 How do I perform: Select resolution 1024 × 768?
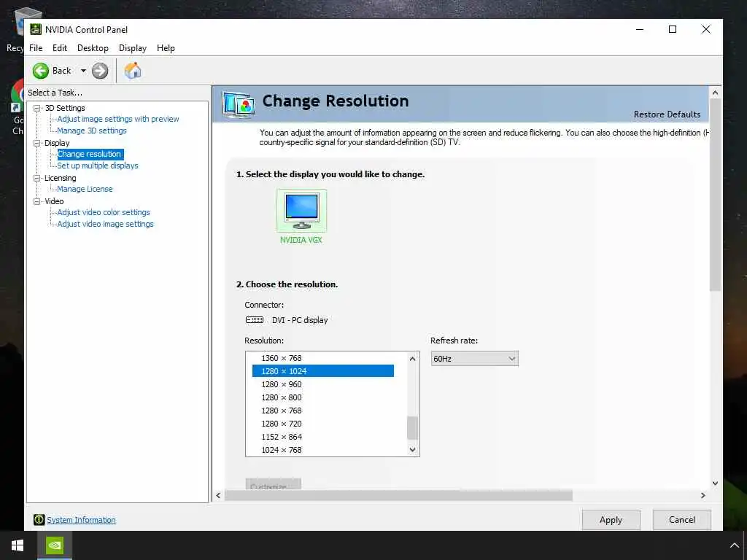[x=323, y=450]
